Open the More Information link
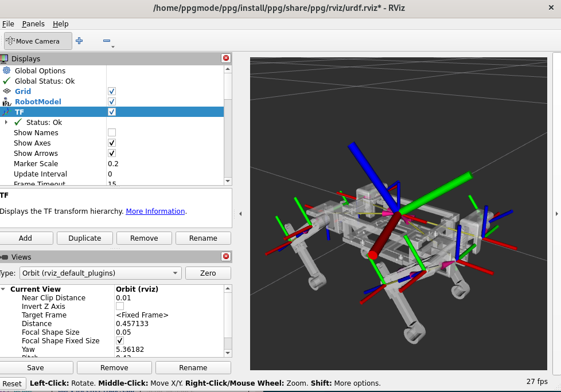Image resolution: width=561 pixels, height=392 pixels. (x=155, y=211)
